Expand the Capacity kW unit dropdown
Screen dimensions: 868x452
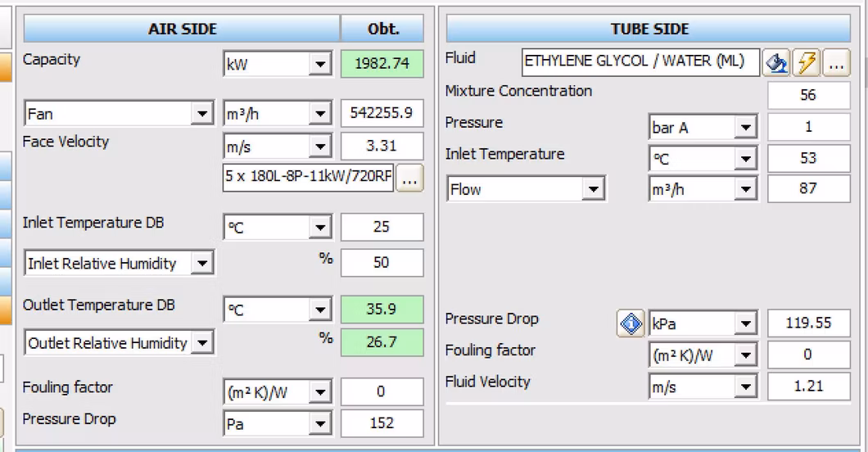(319, 65)
